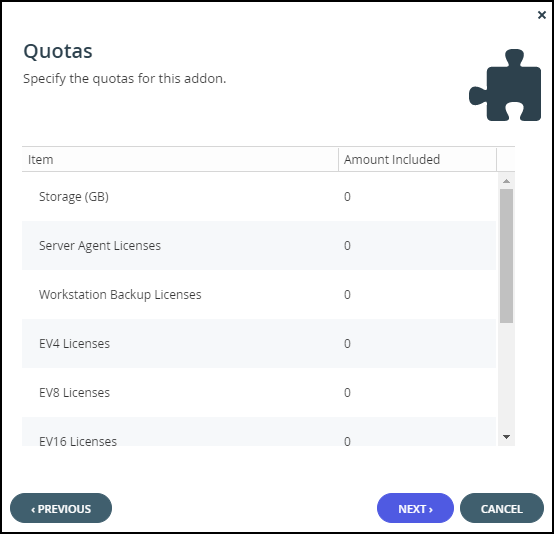Edit the Workstation Backup Licenses amount value
This screenshot has width=554, height=534.
(x=347, y=294)
